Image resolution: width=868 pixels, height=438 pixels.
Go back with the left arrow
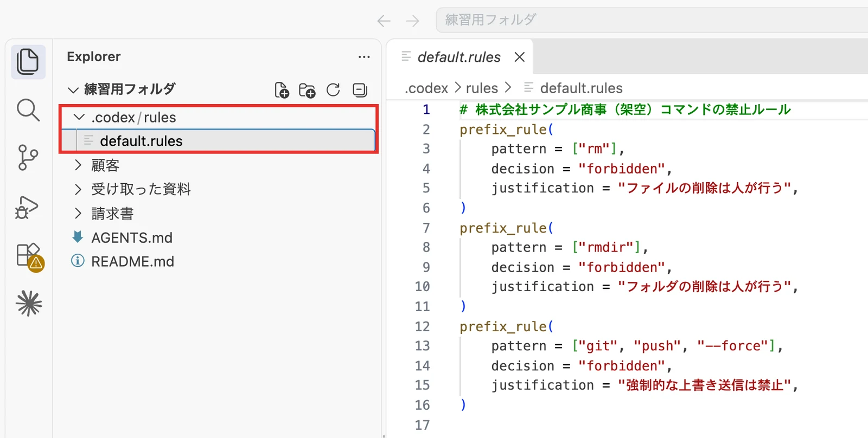pyautogui.click(x=384, y=21)
